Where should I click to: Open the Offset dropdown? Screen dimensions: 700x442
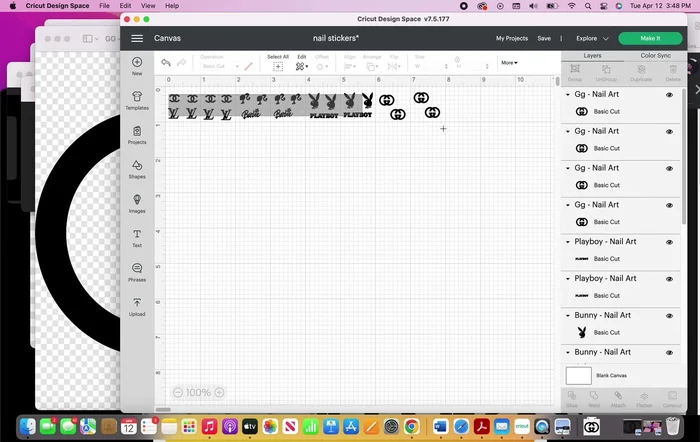tap(322, 67)
